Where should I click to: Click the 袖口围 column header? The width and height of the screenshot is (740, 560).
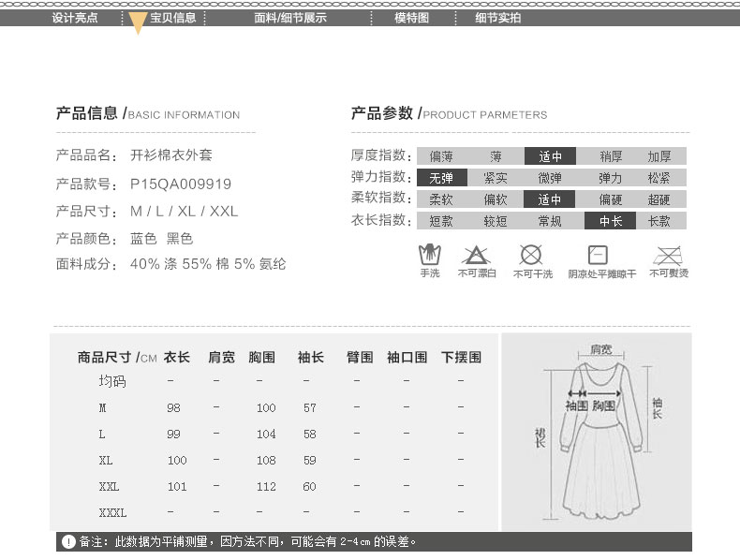407,357
